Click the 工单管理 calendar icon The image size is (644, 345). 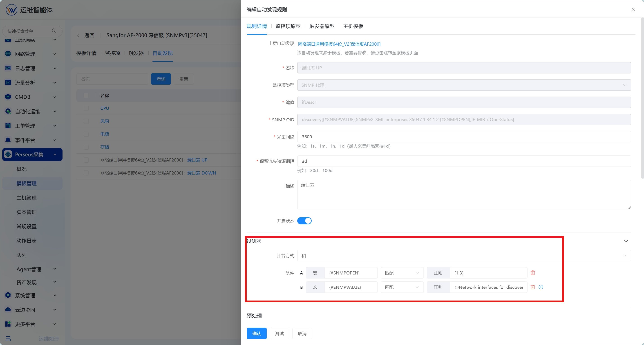point(8,126)
